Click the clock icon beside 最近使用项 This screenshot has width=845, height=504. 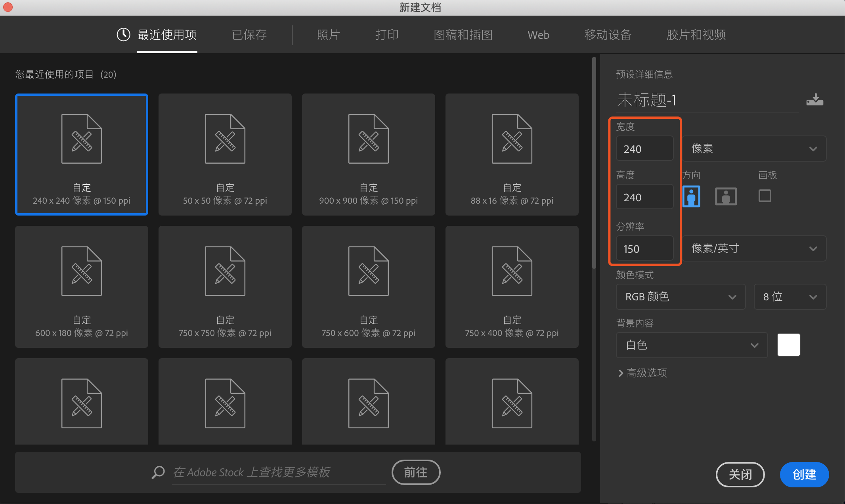pos(123,35)
